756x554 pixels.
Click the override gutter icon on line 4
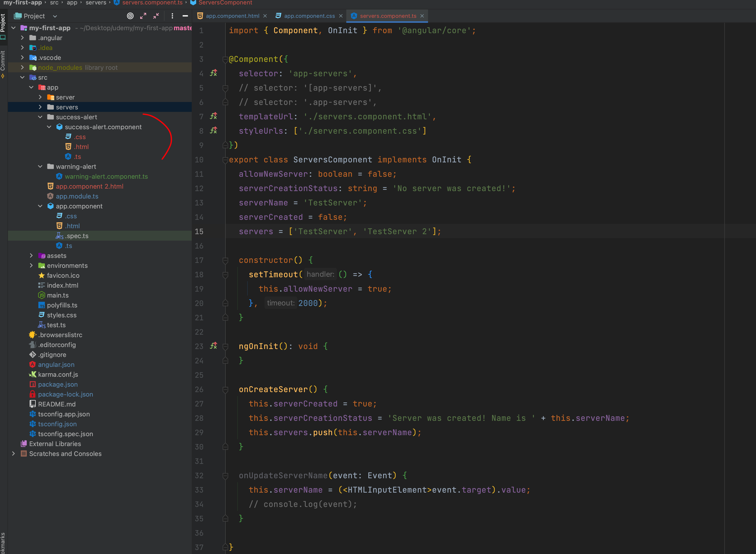(214, 73)
